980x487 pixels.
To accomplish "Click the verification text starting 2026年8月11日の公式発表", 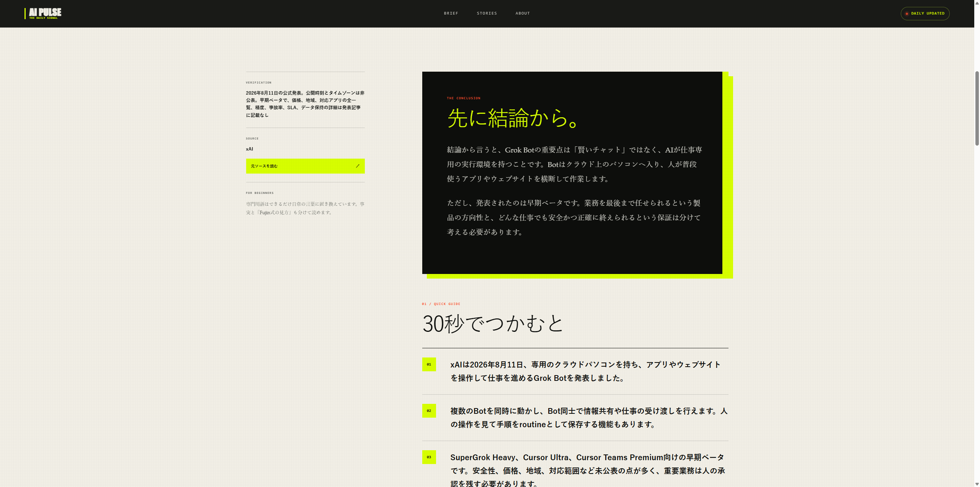I will (x=305, y=104).
